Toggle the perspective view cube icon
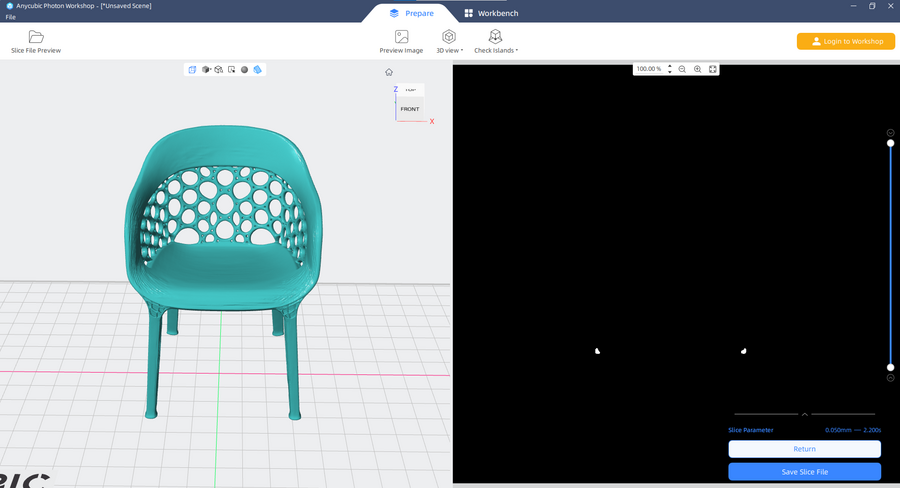 (x=192, y=70)
